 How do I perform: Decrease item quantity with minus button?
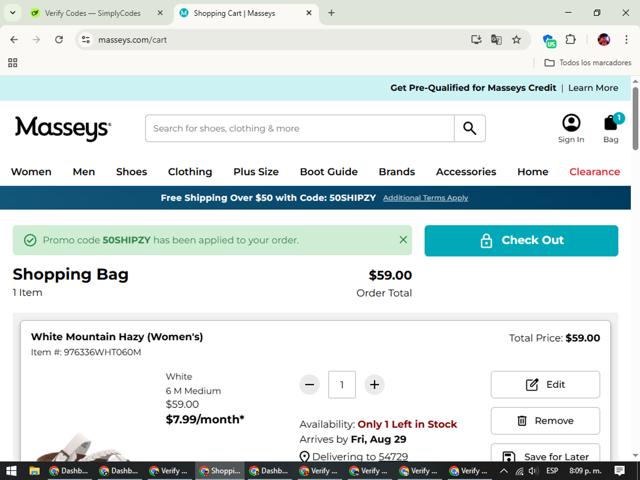[309, 384]
